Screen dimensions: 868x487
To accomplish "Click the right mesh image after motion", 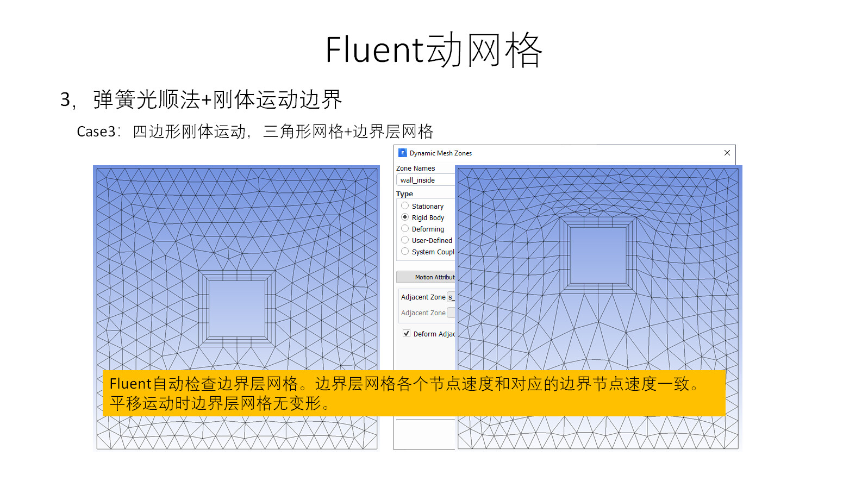I will 598,308.
